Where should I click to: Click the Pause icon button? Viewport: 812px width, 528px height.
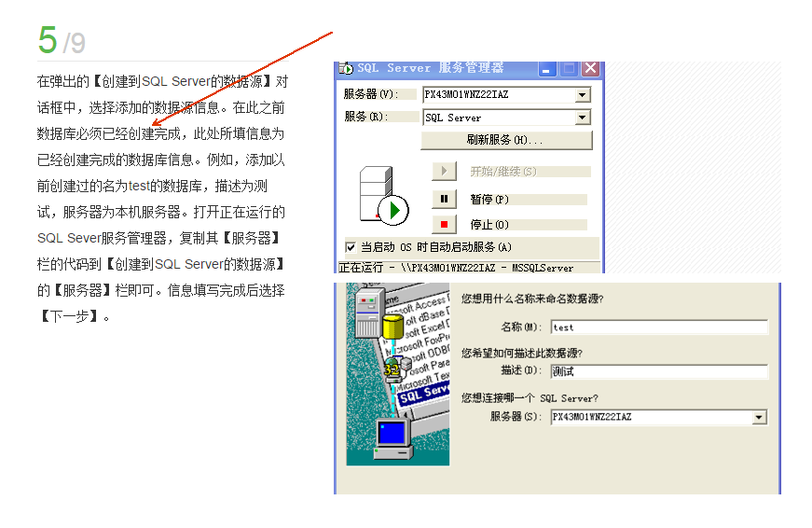click(x=445, y=199)
